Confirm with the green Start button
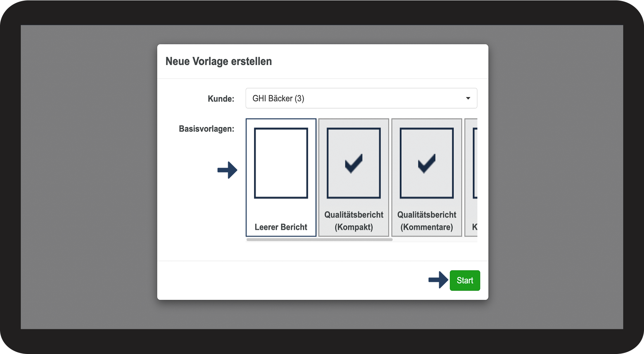Screen dimensions: 644x354 (x=465, y=280)
